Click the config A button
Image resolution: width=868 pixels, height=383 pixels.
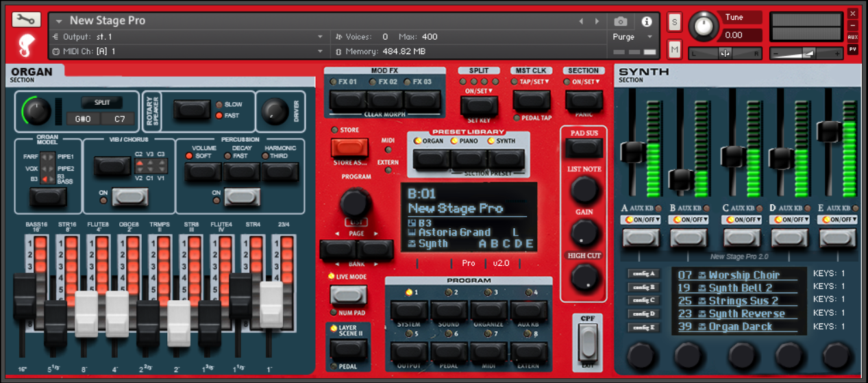pyautogui.click(x=643, y=273)
